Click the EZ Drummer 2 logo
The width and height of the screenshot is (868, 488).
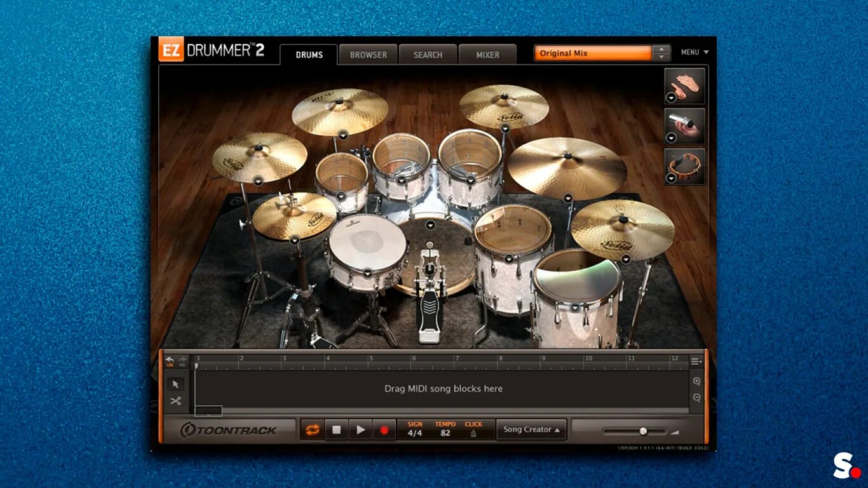click(212, 51)
